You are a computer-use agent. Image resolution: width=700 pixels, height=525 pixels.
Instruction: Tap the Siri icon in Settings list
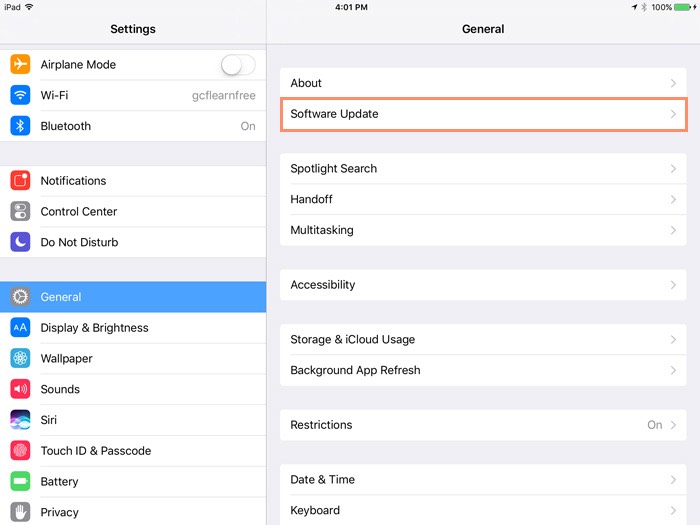click(x=20, y=420)
